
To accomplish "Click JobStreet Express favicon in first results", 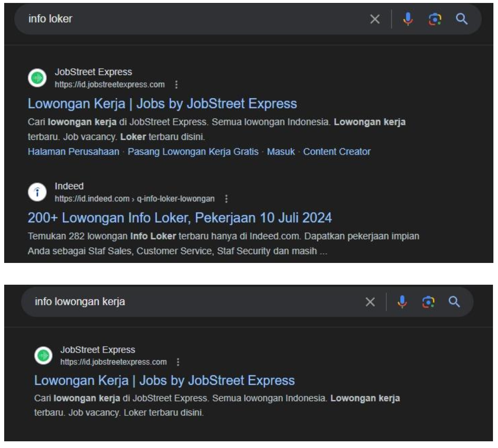I will coord(37,77).
